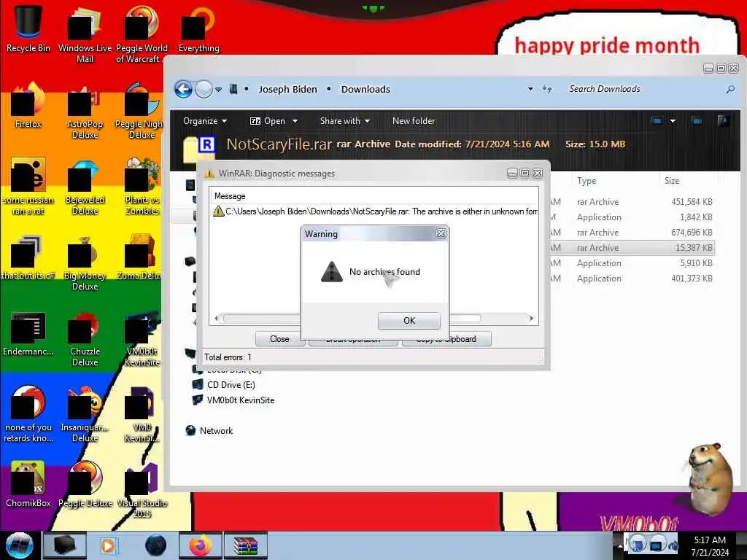Click Close in WinRAR diagnostic messages

pyautogui.click(x=279, y=339)
